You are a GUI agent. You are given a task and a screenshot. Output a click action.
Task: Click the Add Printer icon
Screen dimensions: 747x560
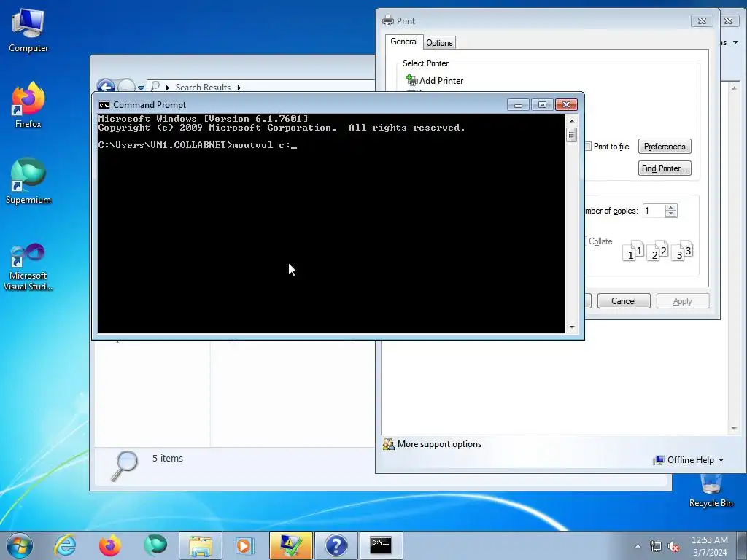click(x=411, y=80)
